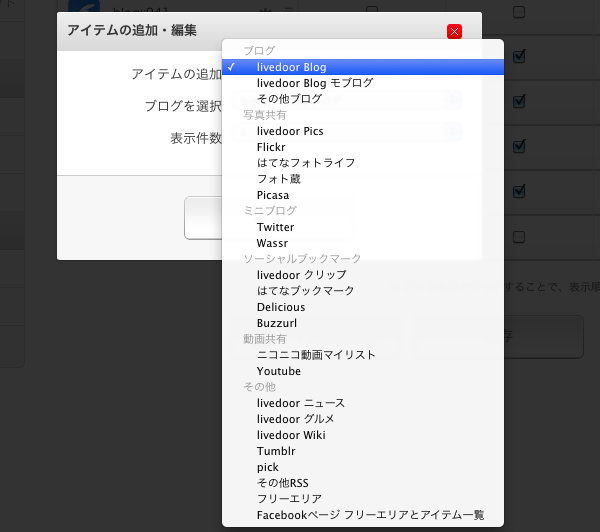Screen dimensions: 600x532
Task: Choose livedoor クリップ option
Action: pos(363,275)
